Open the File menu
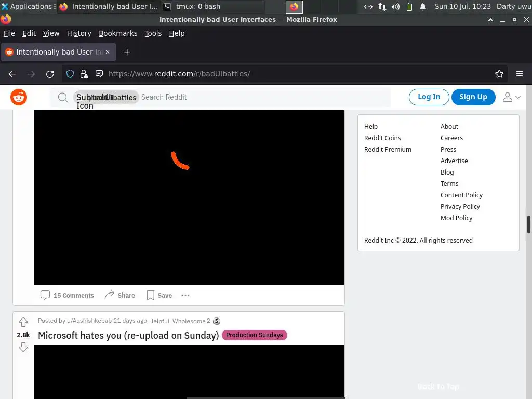Screen dimensions: 532x399 pos(9,33)
